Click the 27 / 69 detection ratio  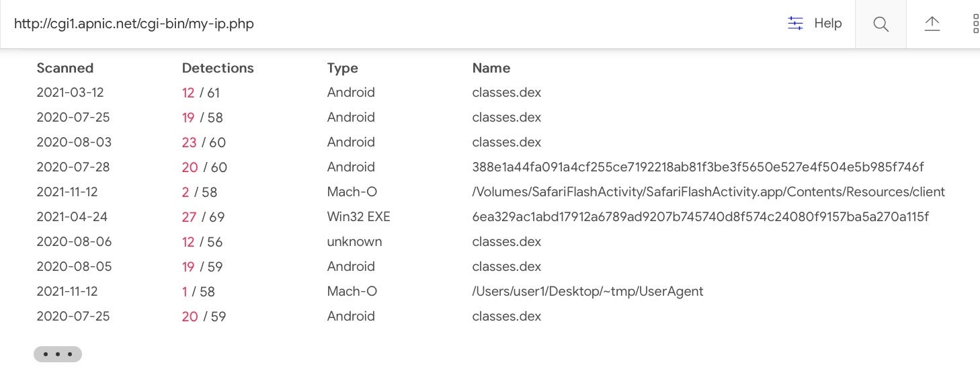(203, 217)
